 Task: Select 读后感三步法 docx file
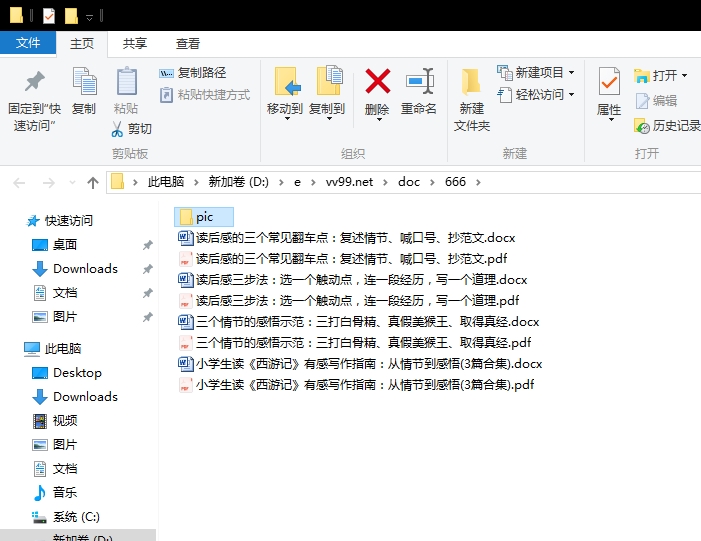(x=353, y=280)
